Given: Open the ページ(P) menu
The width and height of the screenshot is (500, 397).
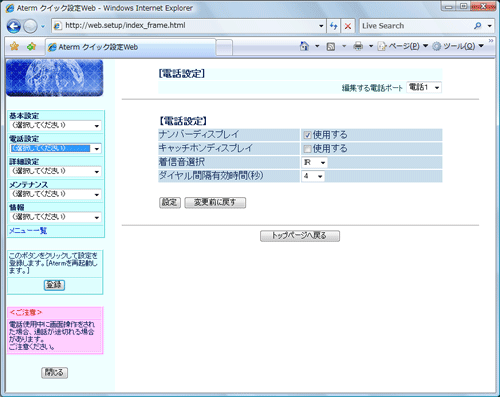Looking at the screenshot, I should pos(403,46).
